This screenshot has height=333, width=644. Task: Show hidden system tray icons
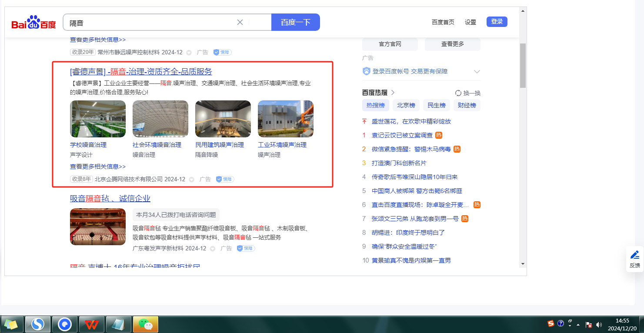click(x=578, y=325)
